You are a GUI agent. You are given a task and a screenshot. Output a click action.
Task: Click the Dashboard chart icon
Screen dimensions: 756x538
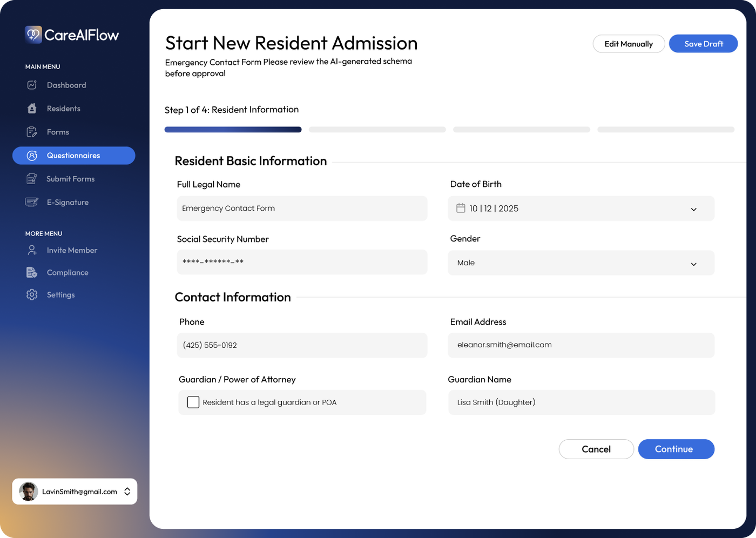click(32, 85)
